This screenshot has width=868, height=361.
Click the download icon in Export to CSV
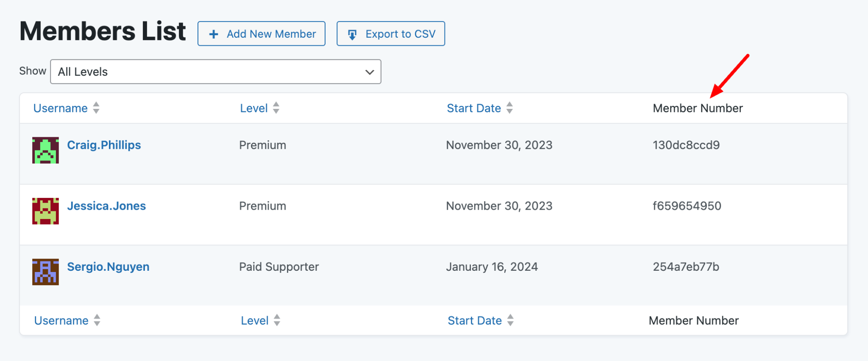pos(352,33)
